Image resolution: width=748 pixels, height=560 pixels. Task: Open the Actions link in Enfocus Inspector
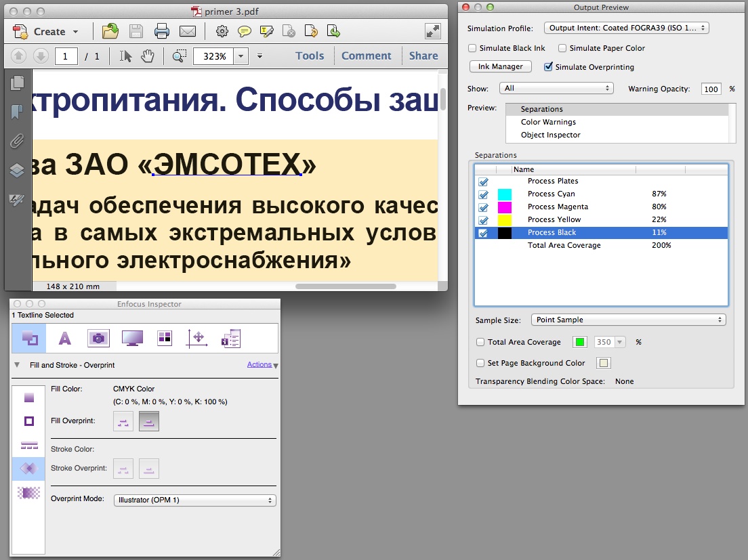pyautogui.click(x=259, y=364)
